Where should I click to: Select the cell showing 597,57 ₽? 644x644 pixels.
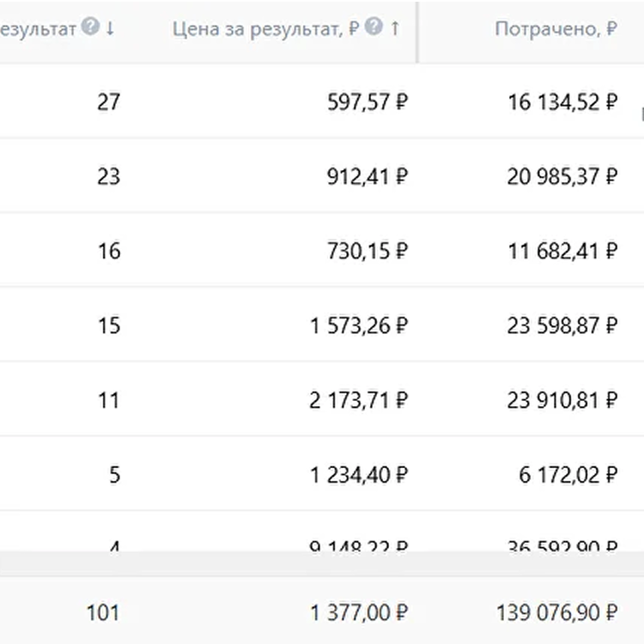point(368,102)
